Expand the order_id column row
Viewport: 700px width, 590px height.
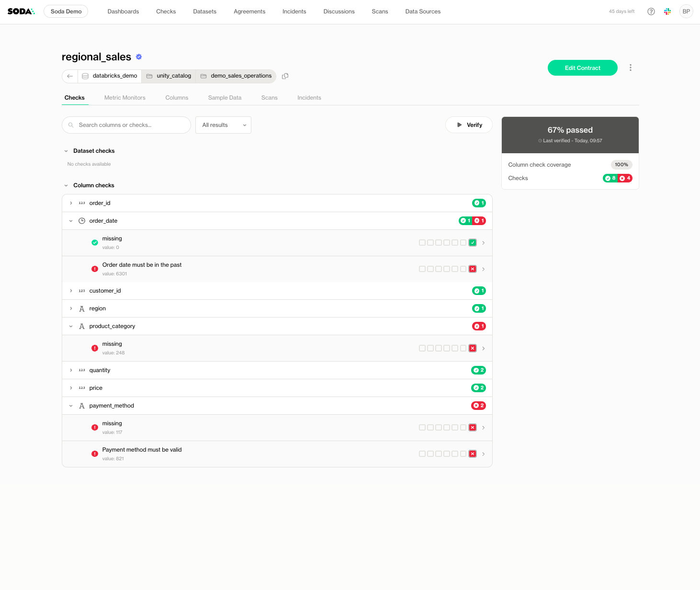(71, 203)
